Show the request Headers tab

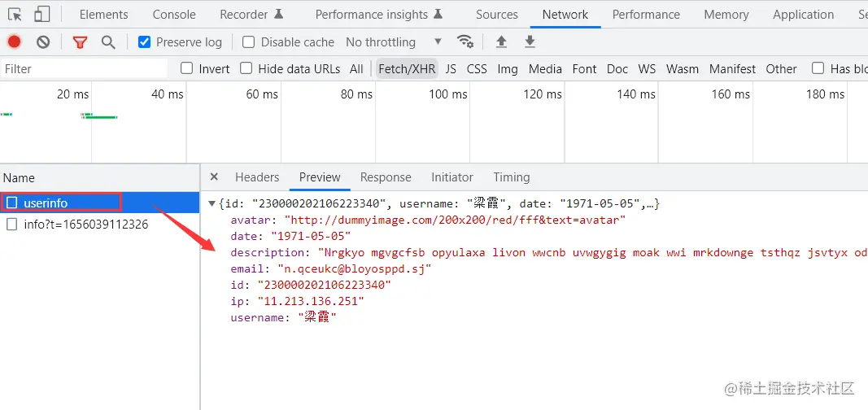(x=257, y=177)
